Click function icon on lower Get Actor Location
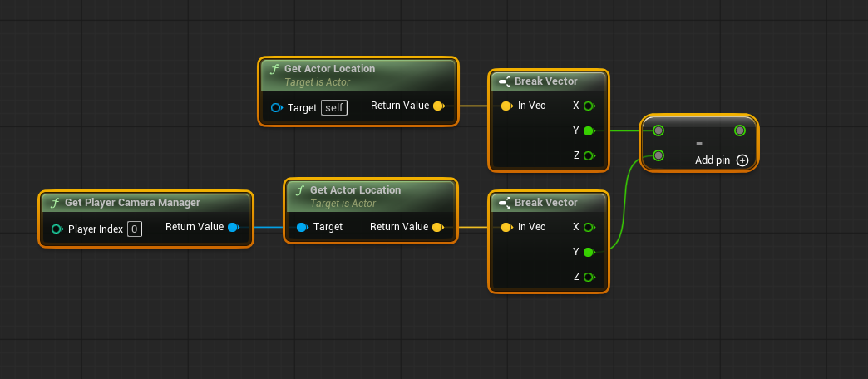This screenshot has width=868, height=379. coord(300,191)
